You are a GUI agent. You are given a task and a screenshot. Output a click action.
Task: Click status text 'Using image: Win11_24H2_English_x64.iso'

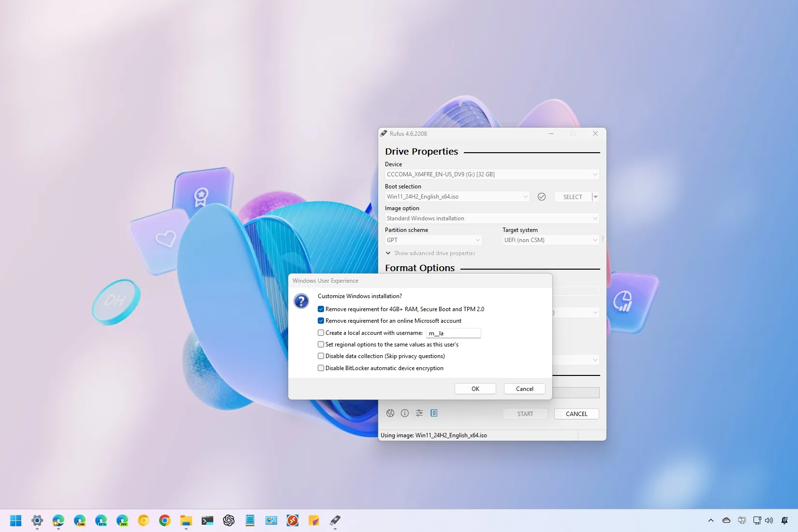coord(434,435)
